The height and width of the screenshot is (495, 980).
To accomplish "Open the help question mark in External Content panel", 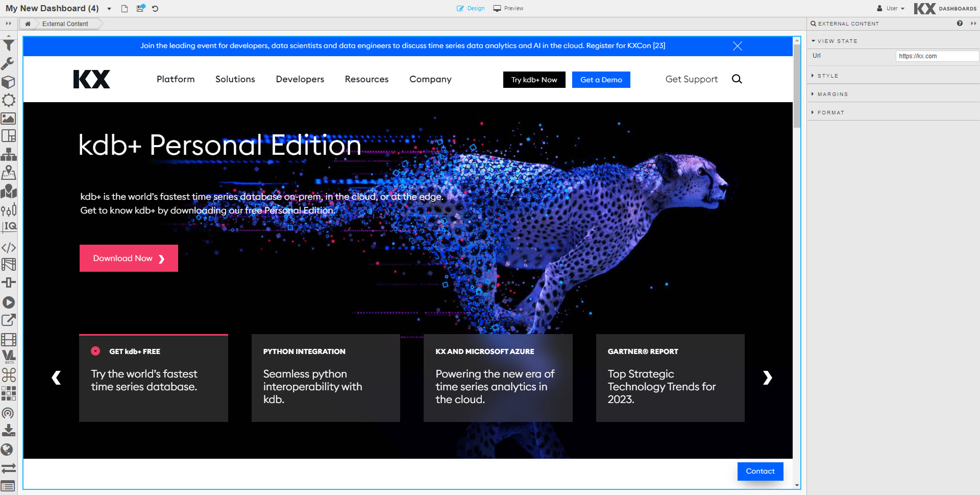I will coord(960,23).
